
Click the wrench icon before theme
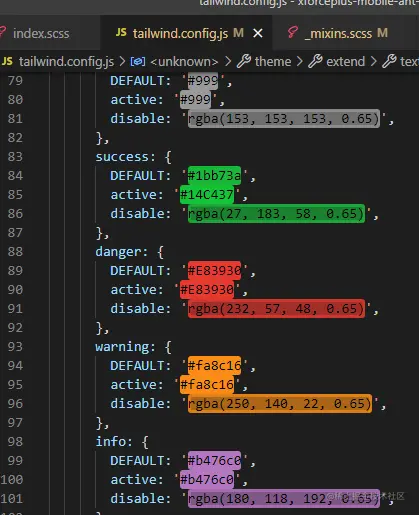coord(244,61)
